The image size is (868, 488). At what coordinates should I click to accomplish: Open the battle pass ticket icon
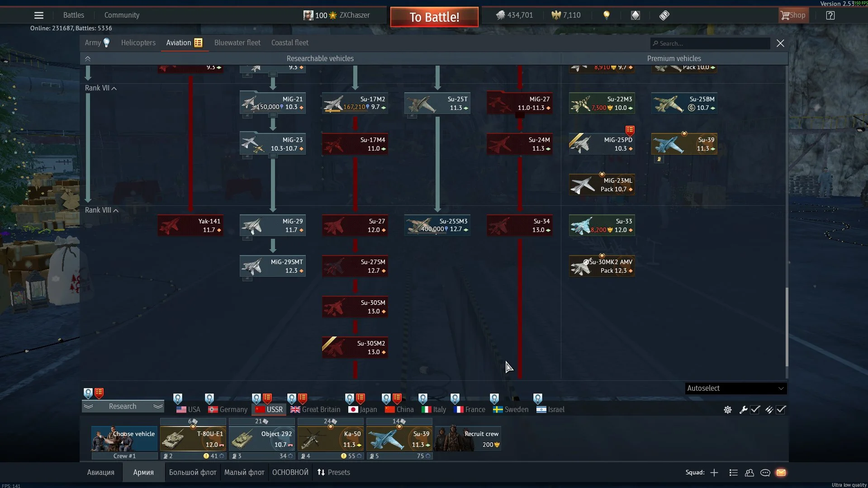coord(664,15)
